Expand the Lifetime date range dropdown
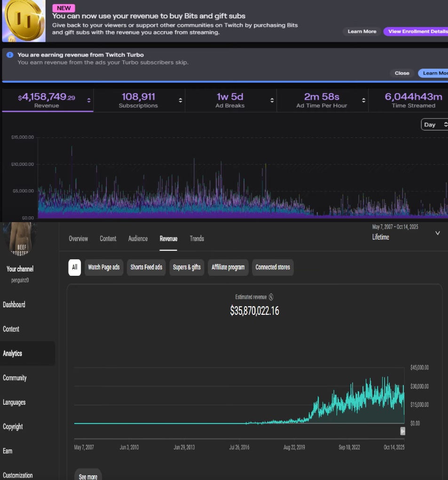448x480 pixels. pyautogui.click(x=437, y=233)
